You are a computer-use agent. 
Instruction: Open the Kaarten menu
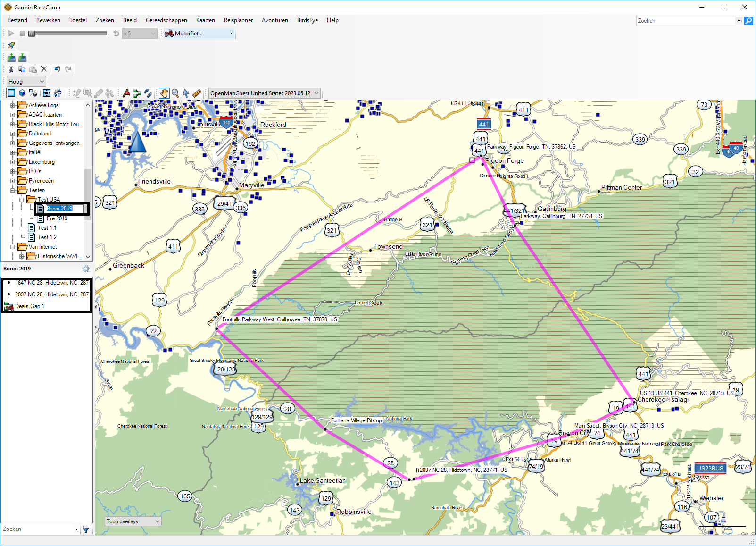[x=205, y=20]
